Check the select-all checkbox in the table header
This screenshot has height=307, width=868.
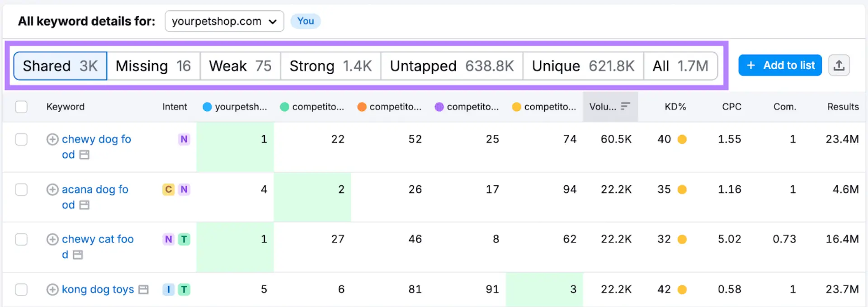tap(21, 107)
